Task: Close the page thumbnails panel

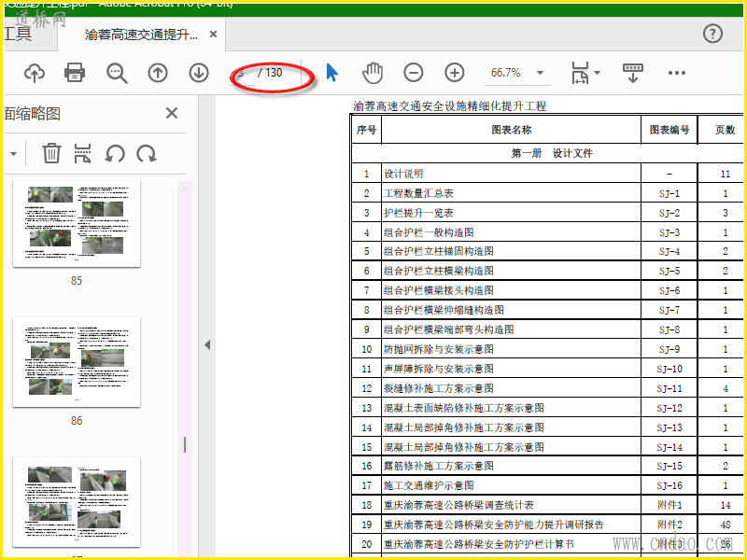Action: tap(172, 113)
